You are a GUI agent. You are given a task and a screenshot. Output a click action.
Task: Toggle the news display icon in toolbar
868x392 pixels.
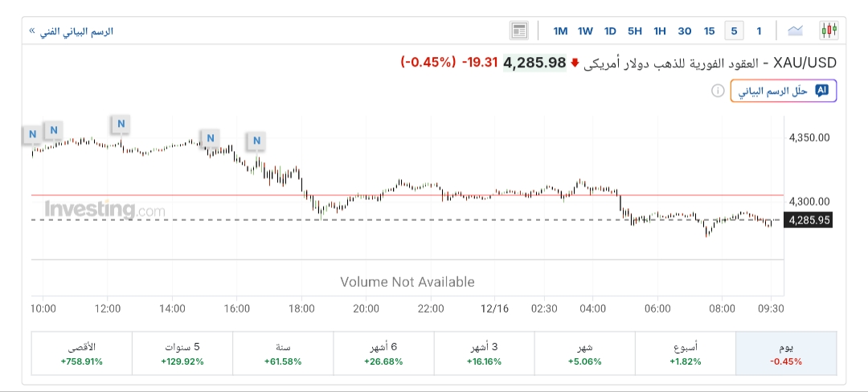[x=519, y=31]
